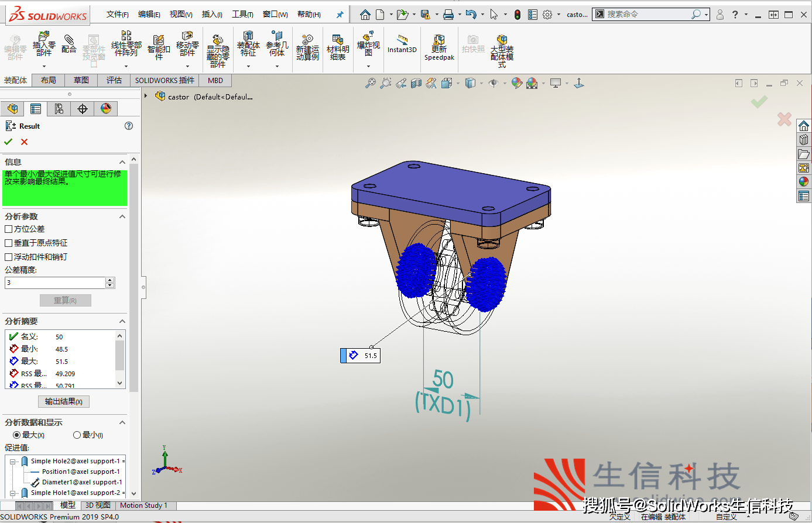Collapse the 分析参数 section
812x523 pixels.
coord(122,217)
